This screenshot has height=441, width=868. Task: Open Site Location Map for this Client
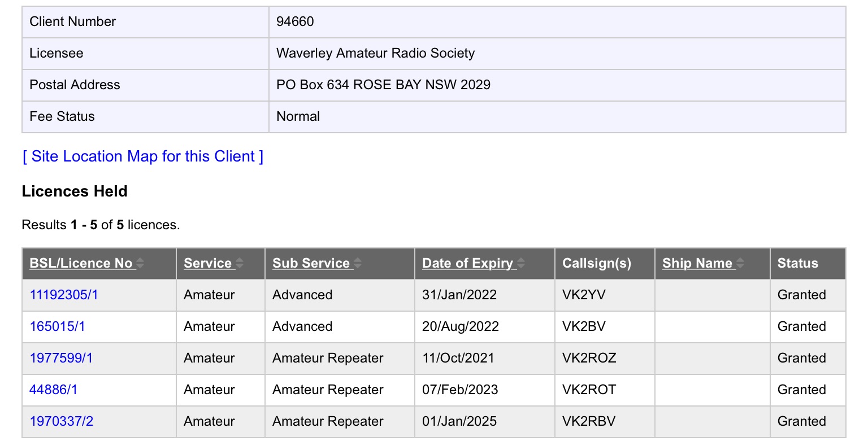(x=142, y=156)
